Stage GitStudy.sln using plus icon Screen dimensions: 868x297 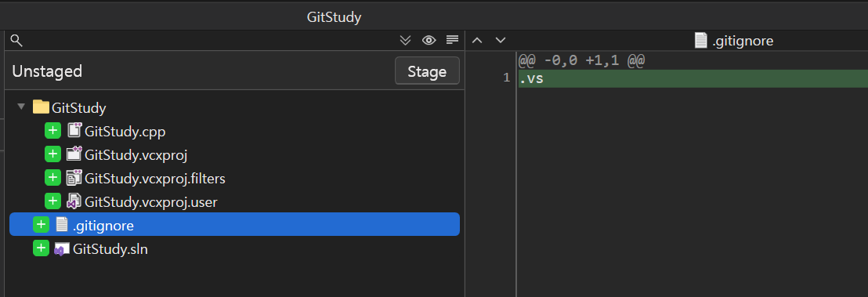tap(41, 248)
